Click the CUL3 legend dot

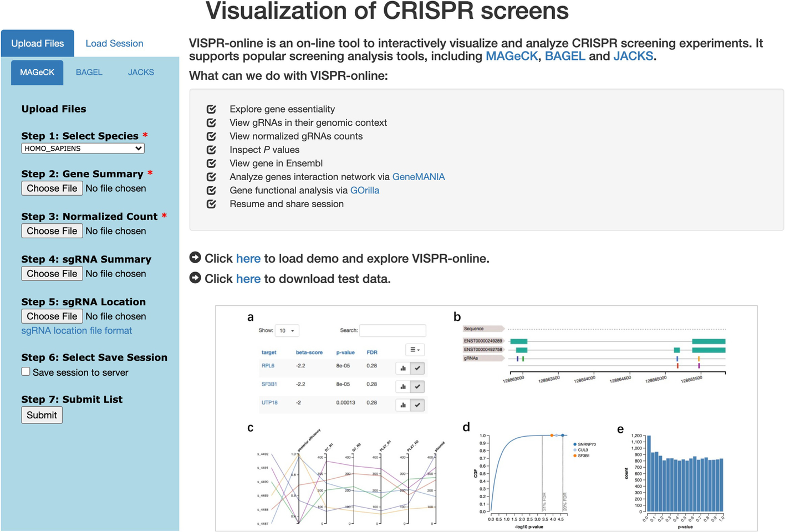click(575, 450)
